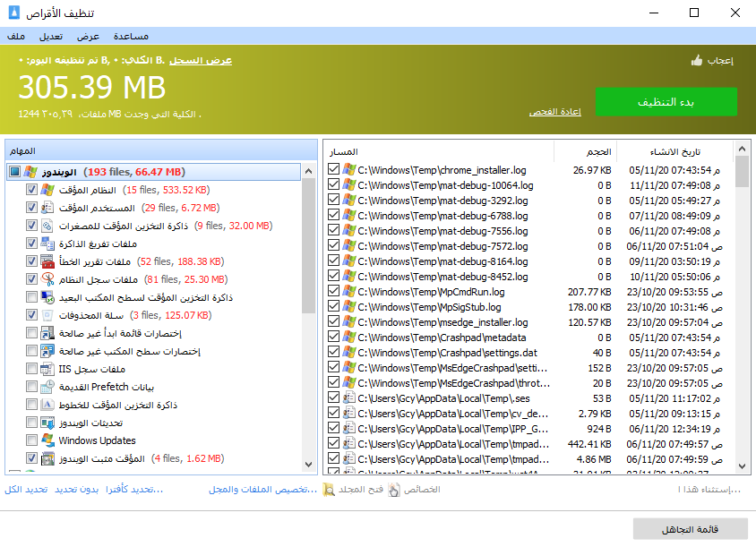
Task: Click the task list scroll down arrow
Action: click(x=308, y=465)
